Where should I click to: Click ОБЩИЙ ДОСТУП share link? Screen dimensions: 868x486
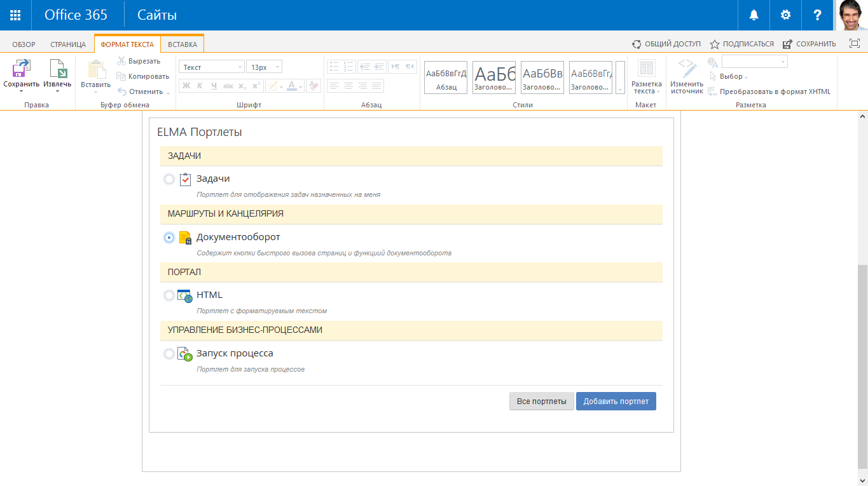[x=666, y=44]
